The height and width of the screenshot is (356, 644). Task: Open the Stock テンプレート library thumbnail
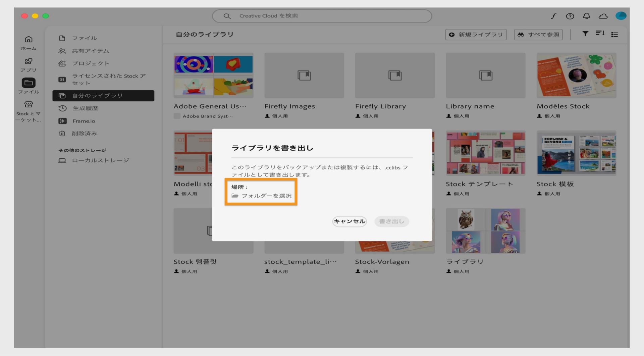click(x=486, y=153)
